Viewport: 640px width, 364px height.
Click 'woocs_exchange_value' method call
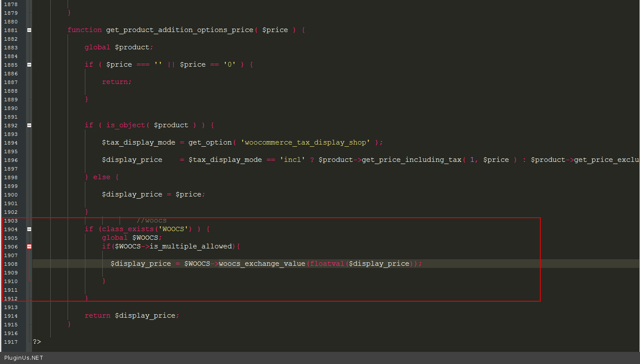pos(262,264)
